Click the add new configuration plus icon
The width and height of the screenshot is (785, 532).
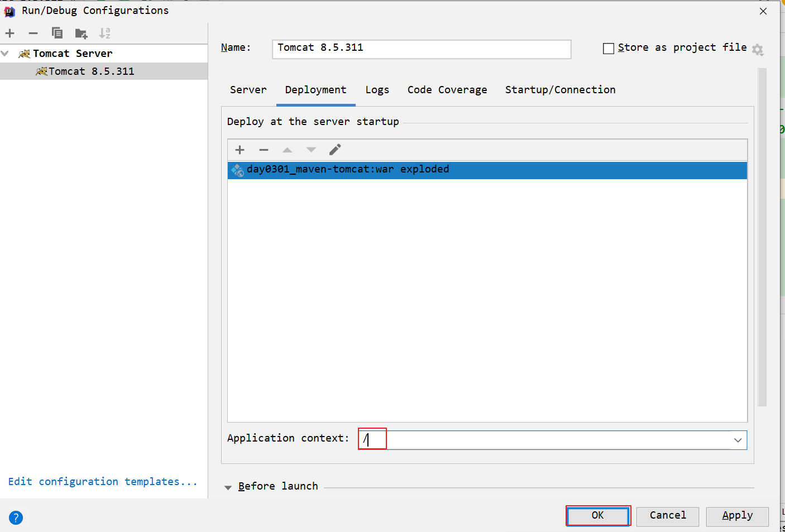[10, 33]
